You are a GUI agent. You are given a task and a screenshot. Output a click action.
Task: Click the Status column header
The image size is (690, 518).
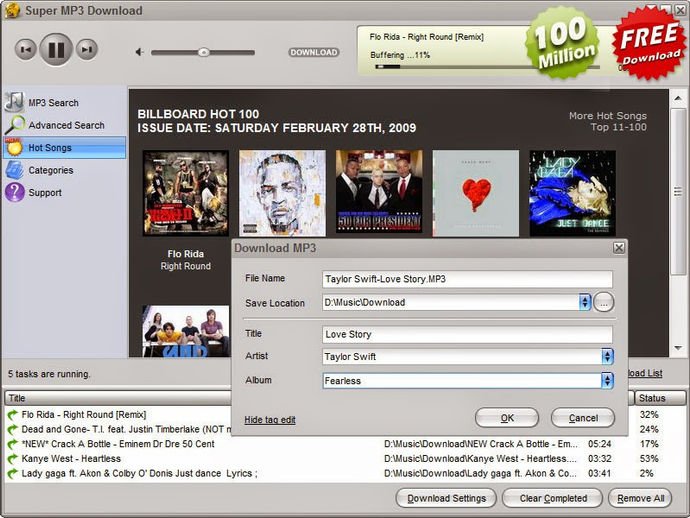click(x=659, y=398)
